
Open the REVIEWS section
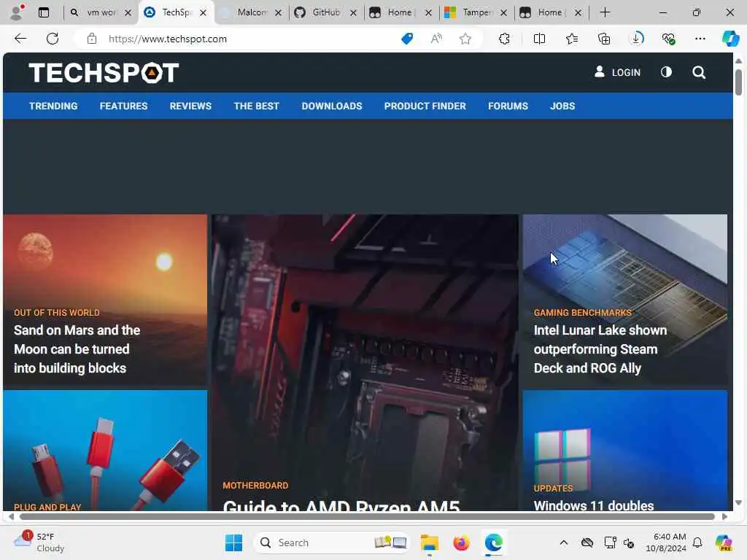[x=190, y=106]
